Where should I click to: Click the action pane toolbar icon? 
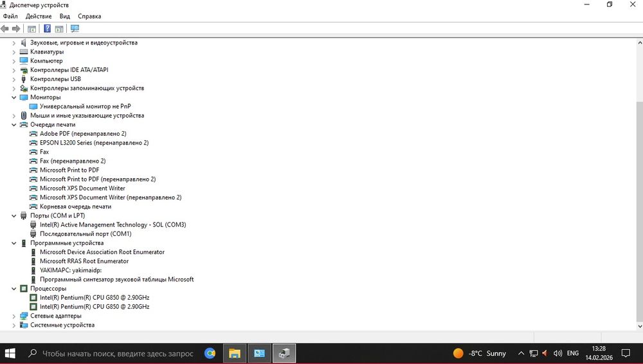coord(59,29)
